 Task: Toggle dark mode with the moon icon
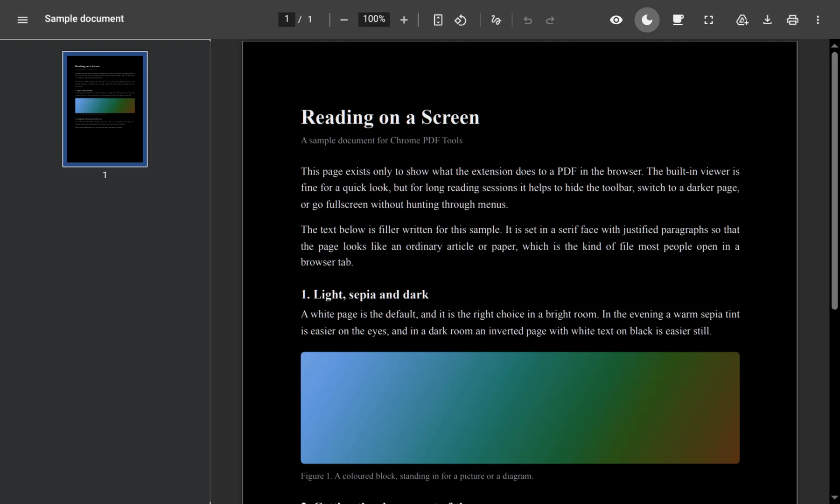[647, 20]
